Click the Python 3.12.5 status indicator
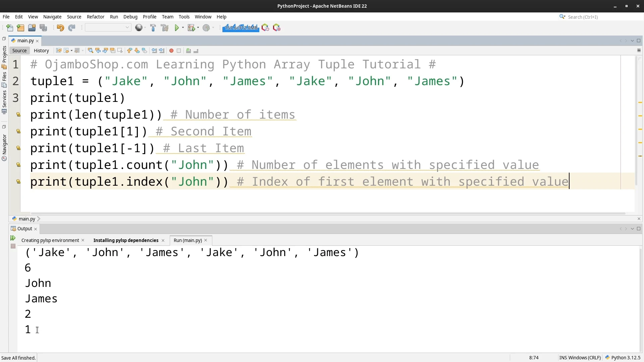Screen dimensions: 644x362 click(623, 358)
